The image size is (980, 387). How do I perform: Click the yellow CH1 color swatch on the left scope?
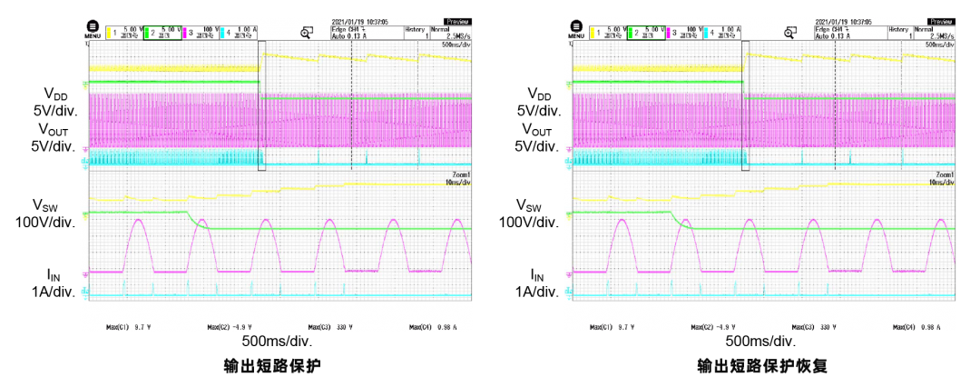pos(109,33)
